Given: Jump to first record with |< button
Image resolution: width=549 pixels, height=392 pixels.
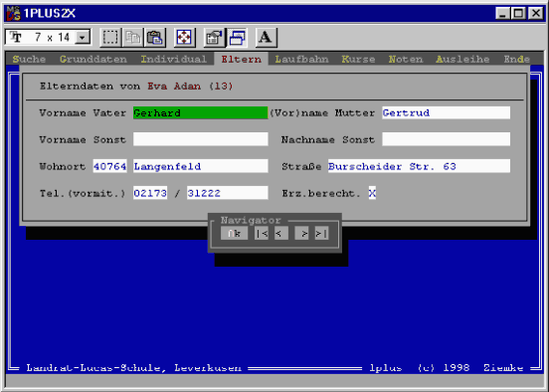Looking at the screenshot, I should (262, 233).
